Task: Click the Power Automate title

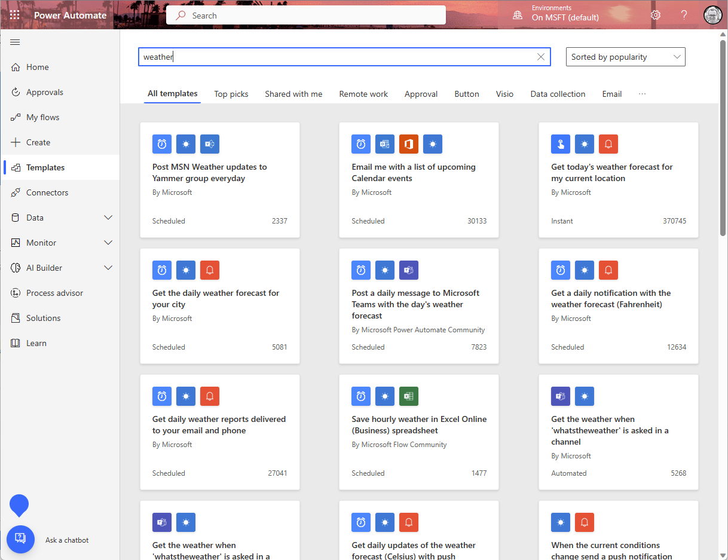Action: point(71,16)
